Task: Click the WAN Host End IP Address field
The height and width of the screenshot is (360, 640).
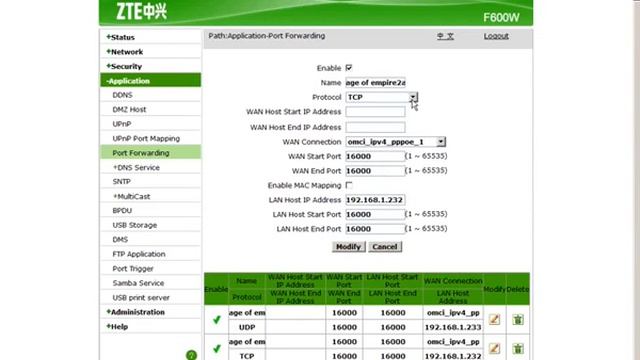Action: click(x=376, y=127)
